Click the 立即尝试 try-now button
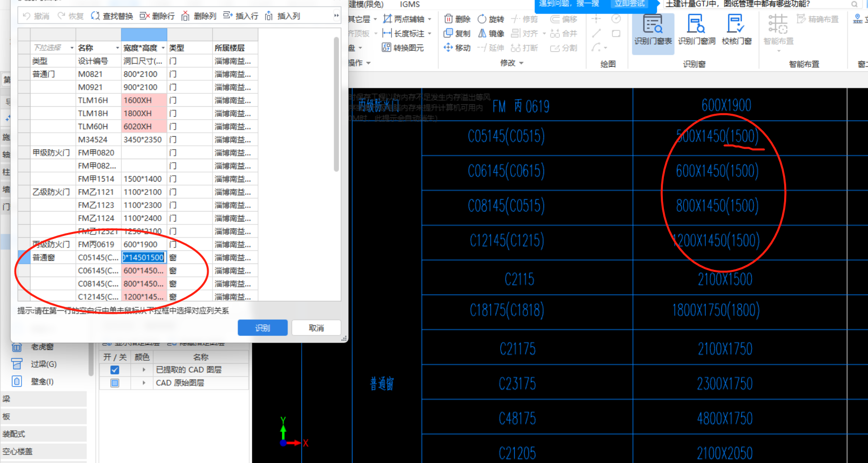 pyautogui.click(x=629, y=4)
